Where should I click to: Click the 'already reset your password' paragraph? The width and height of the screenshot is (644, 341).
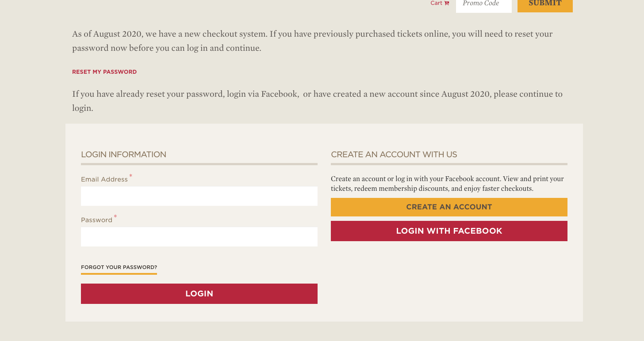pyautogui.click(x=317, y=101)
